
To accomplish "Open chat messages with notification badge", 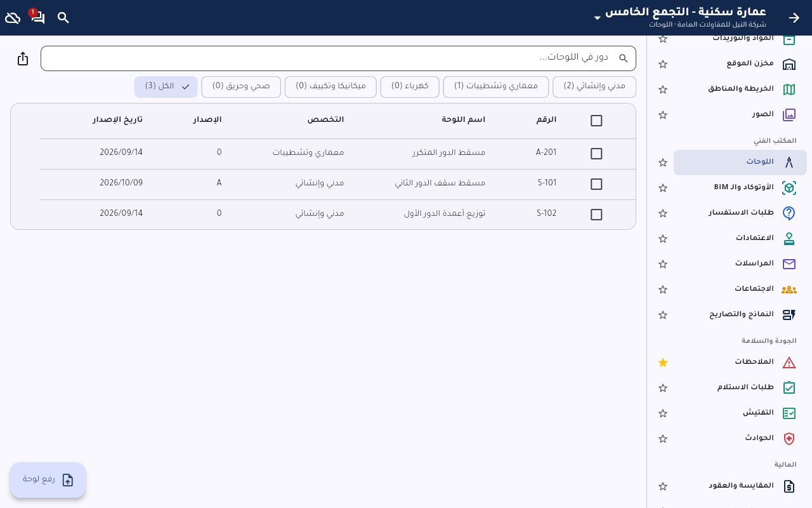I will tap(38, 18).
